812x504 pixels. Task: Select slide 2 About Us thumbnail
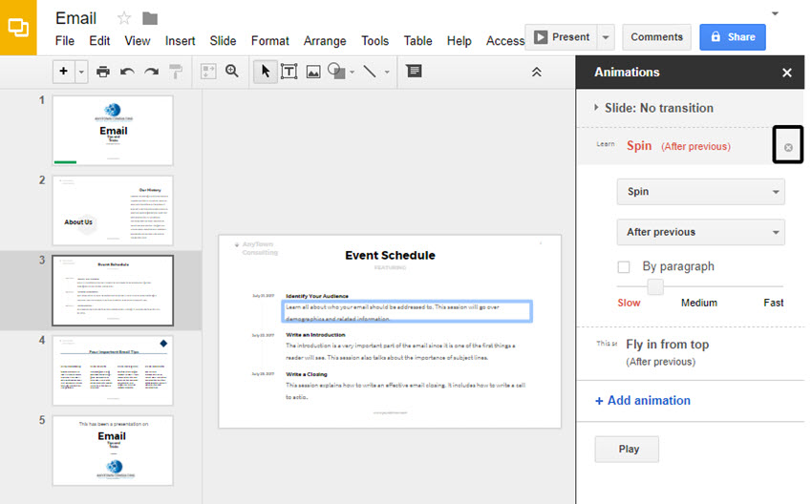click(113, 211)
